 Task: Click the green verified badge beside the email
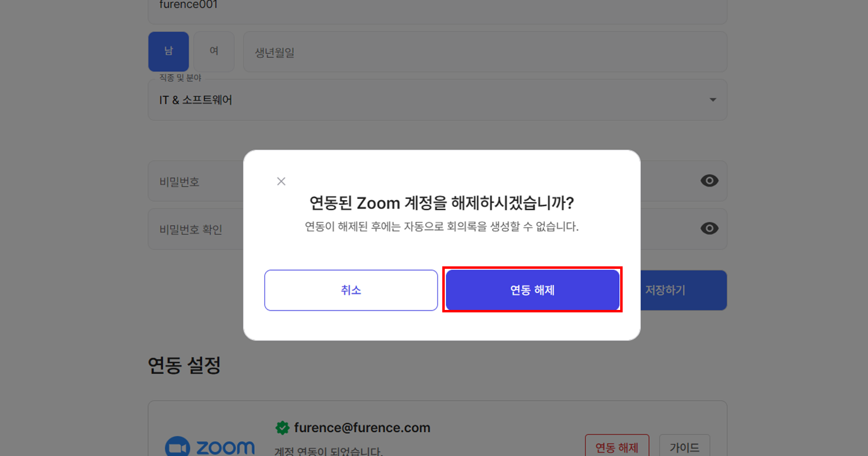pyautogui.click(x=282, y=428)
